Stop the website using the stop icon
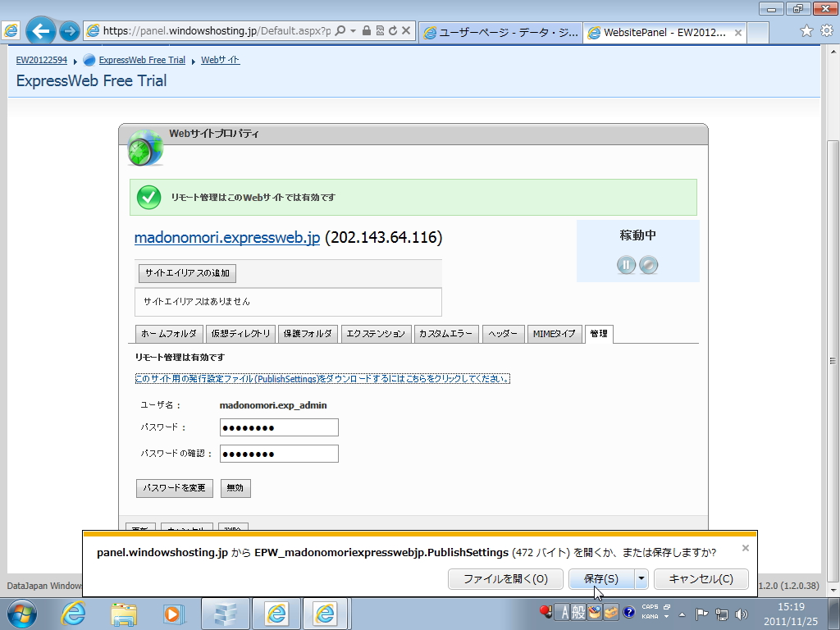This screenshot has height=630, width=840. [648, 264]
